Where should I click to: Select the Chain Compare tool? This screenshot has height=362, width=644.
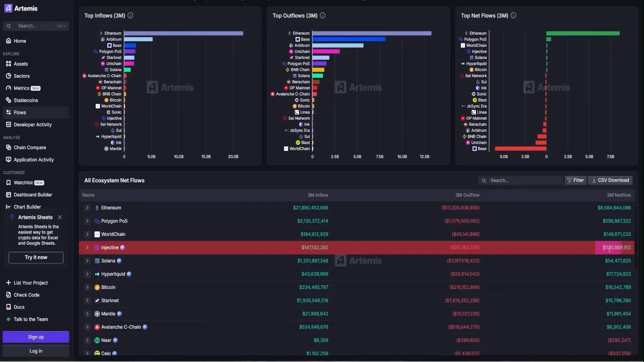pos(8,147)
